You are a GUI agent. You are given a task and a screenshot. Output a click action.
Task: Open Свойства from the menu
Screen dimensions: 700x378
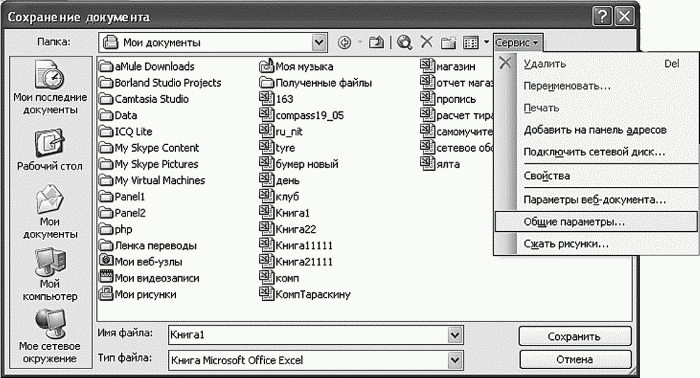click(x=596, y=176)
